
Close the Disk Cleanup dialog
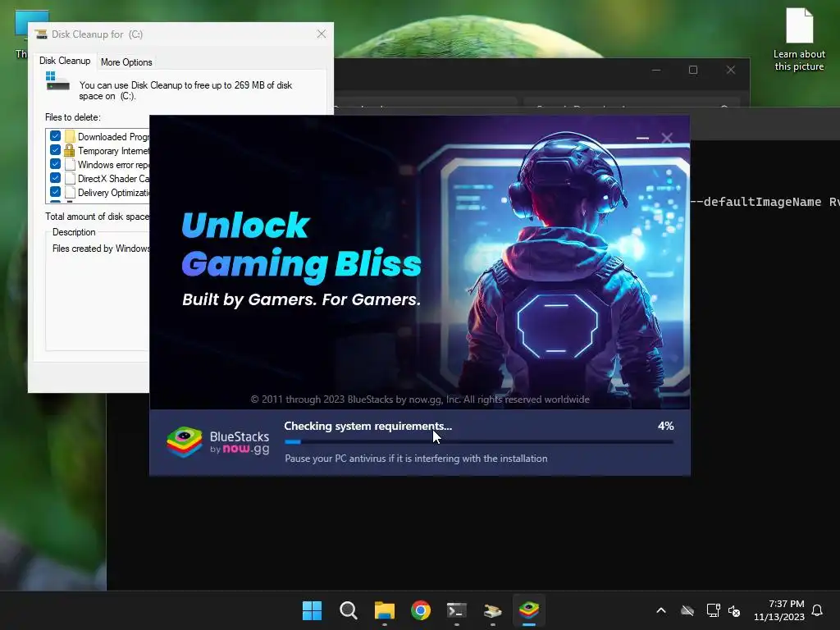(x=322, y=34)
